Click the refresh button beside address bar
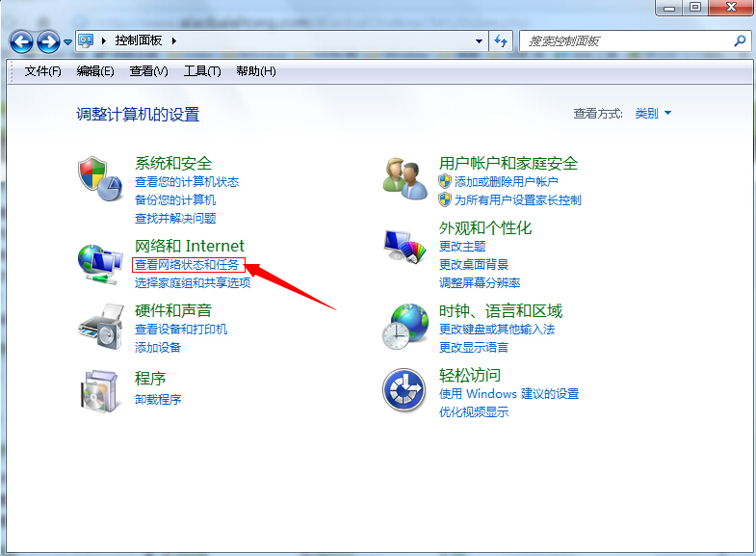The height and width of the screenshot is (556, 756). (x=501, y=41)
